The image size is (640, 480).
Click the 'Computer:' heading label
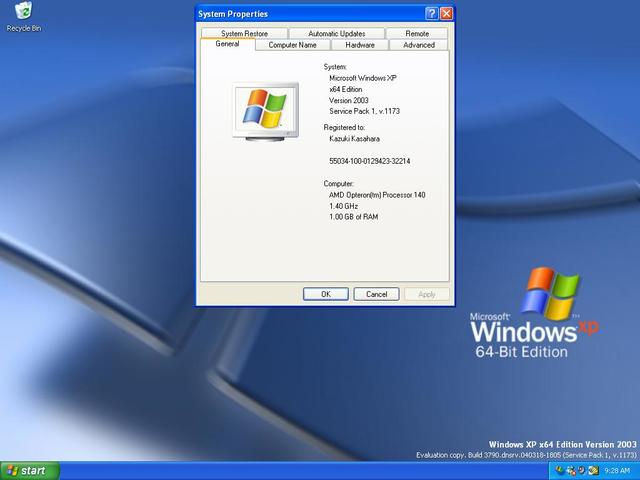[x=338, y=184]
